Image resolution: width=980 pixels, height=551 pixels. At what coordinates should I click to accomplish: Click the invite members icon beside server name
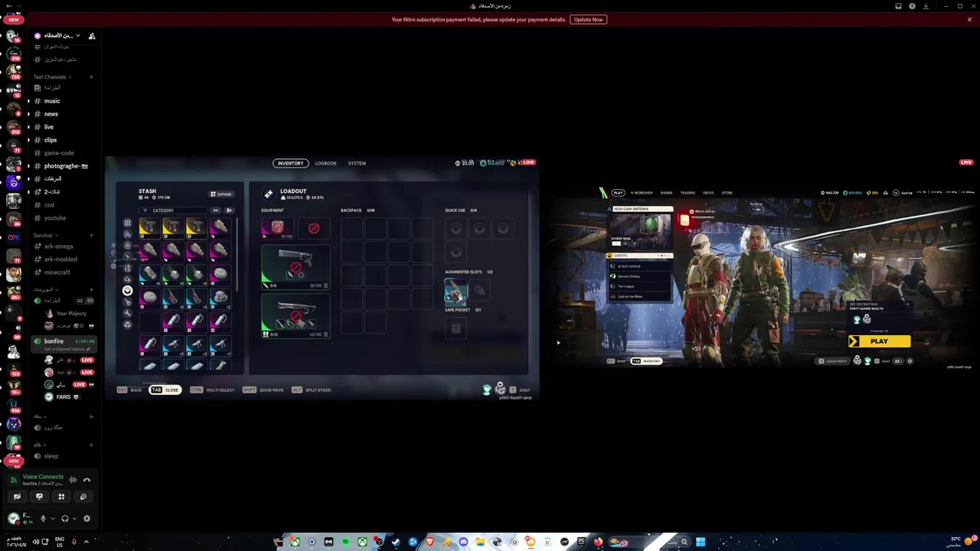coord(92,36)
